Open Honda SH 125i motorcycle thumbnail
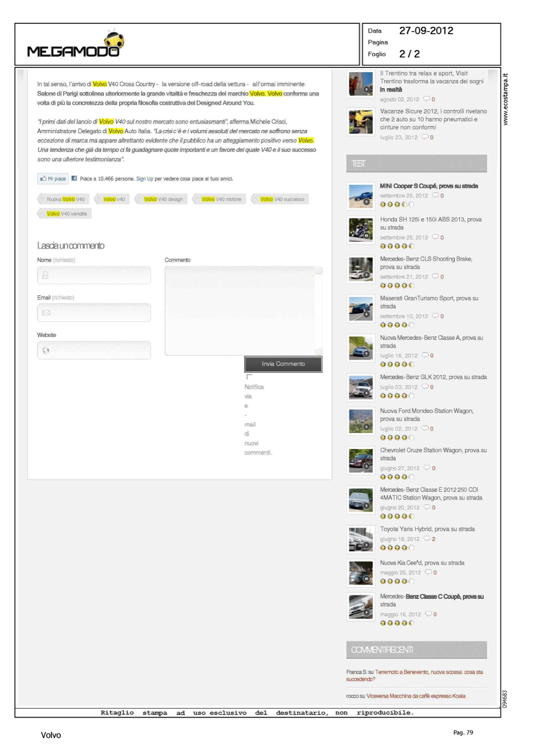The height and width of the screenshot is (756, 539). pos(361,230)
